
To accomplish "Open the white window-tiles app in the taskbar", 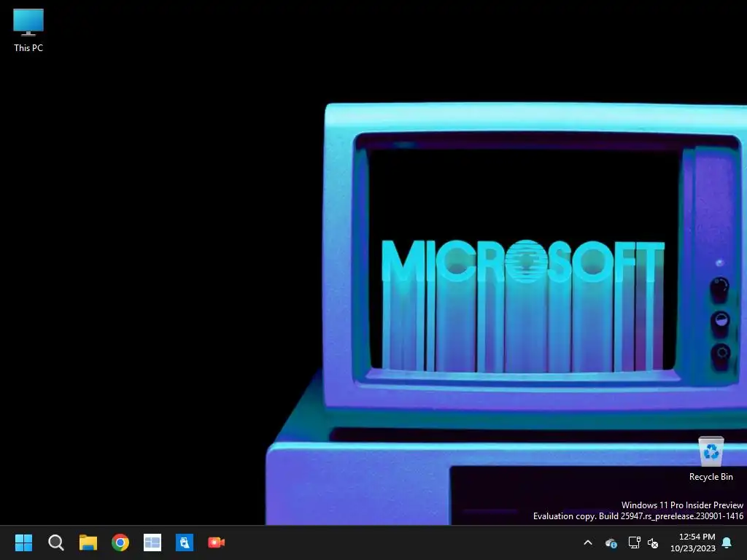I will (152, 542).
